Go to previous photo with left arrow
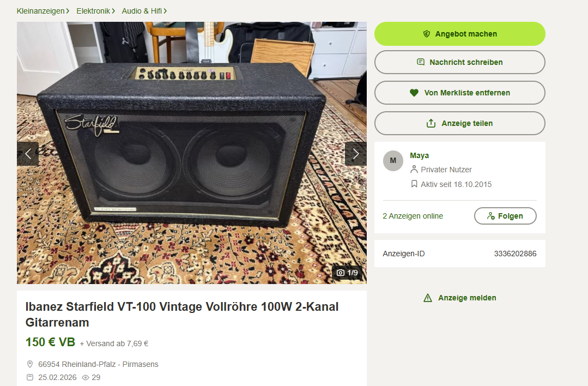This screenshot has width=588, height=386. 28,154
